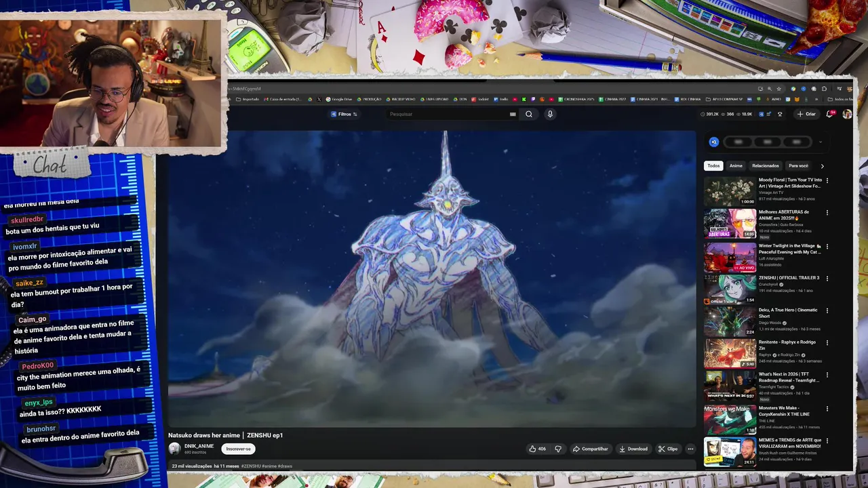
Task: Open more actions three-dot menu under video
Action: click(x=690, y=449)
